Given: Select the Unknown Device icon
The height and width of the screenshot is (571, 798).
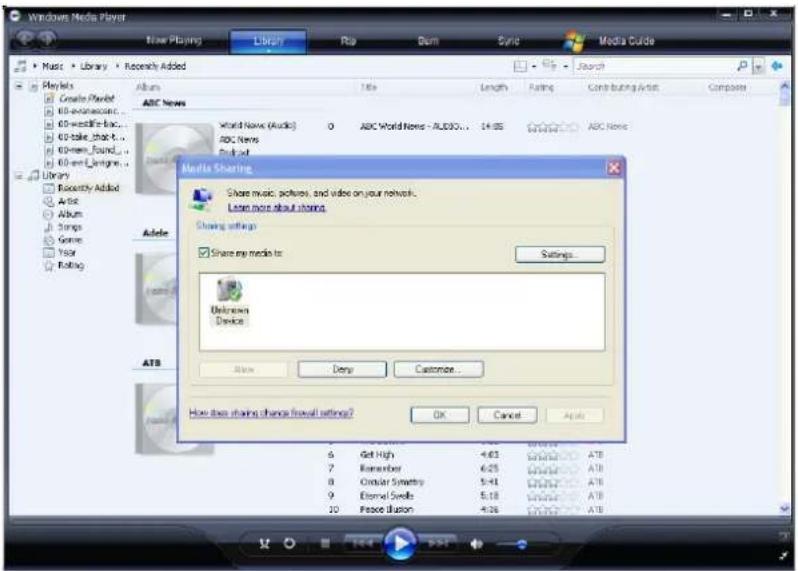Looking at the screenshot, I should [230, 301].
